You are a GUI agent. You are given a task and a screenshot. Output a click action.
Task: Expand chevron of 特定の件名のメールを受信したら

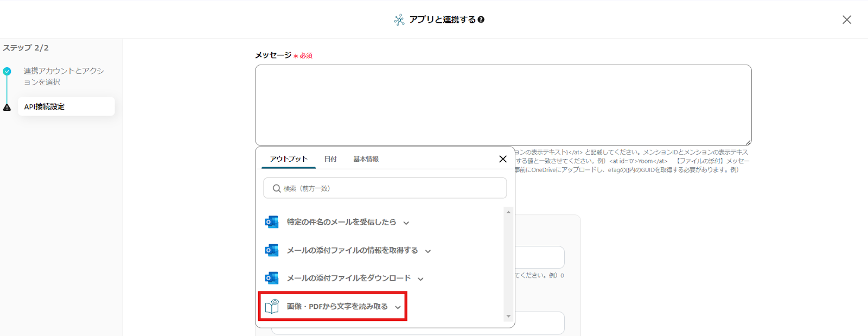pyautogui.click(x=406, y=223)
